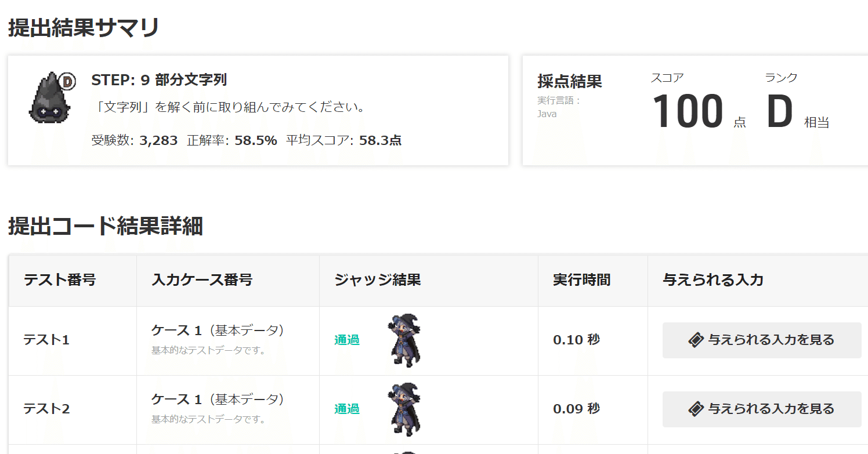The width and height of the screenshot is (868, 454).
Task: Click the 0.10 秒 execution time
Action: [576, 340]
